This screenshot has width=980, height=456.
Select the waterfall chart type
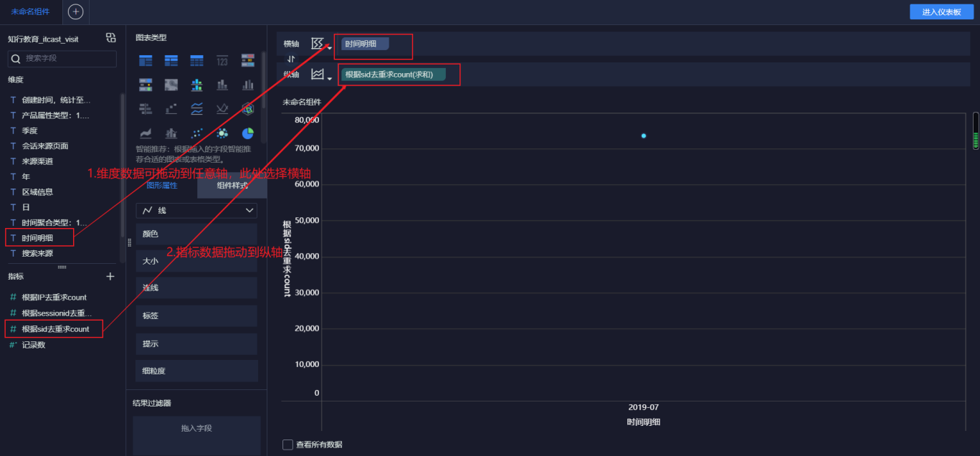point(171,109)
